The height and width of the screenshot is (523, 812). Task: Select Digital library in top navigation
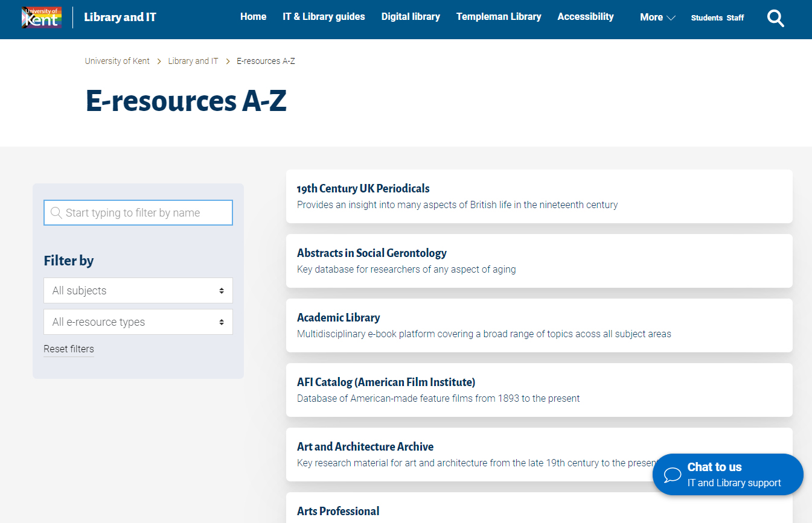[411, 17]
